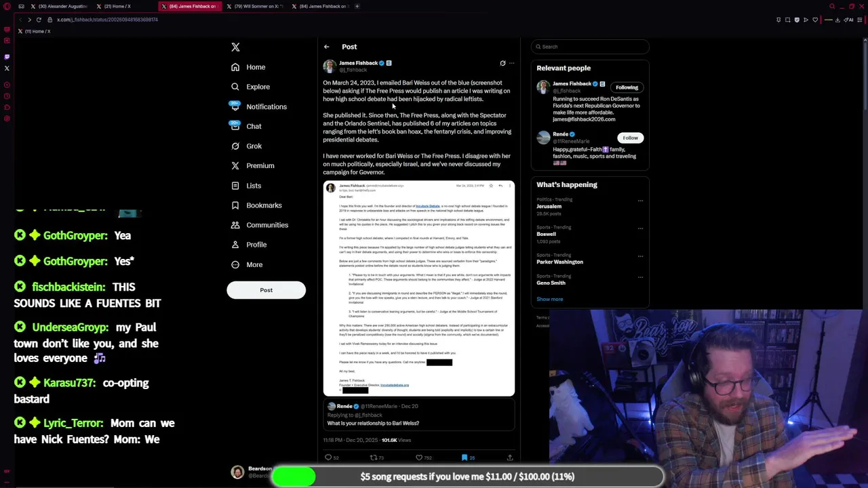Open the Premium page
Image resolution: width=868 pixels, height=488 pixels.
click(x=252, y=165)
